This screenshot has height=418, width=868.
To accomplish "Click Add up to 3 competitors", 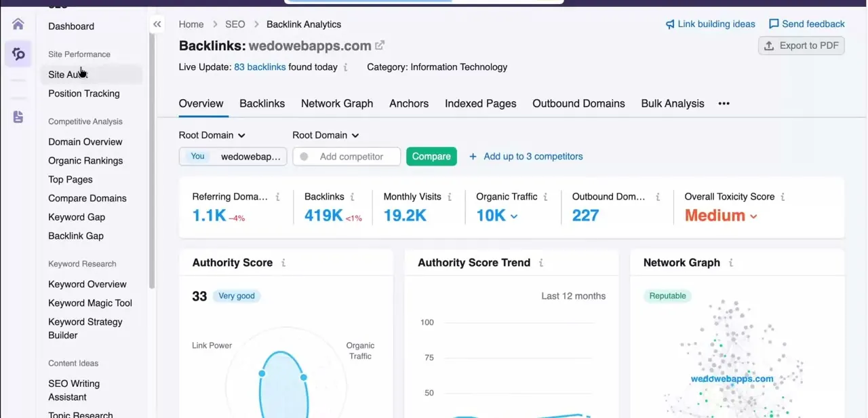I will click(533, 157).
